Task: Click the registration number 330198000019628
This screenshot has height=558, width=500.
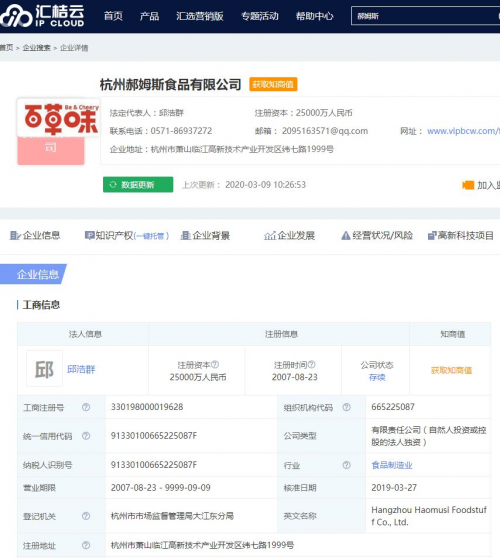Action: (147, 407)
